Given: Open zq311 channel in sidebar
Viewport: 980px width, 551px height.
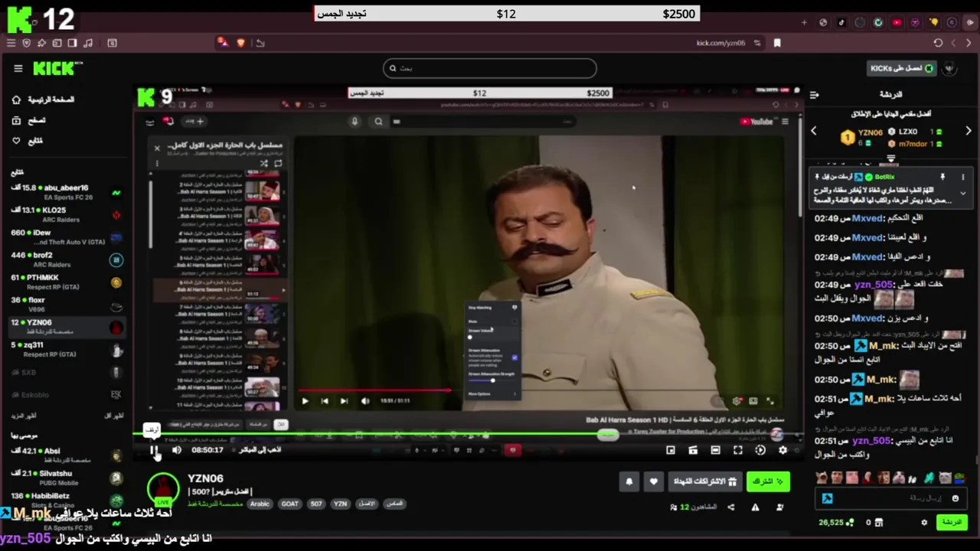Looking at the screenshot, I should click(67, 349).
